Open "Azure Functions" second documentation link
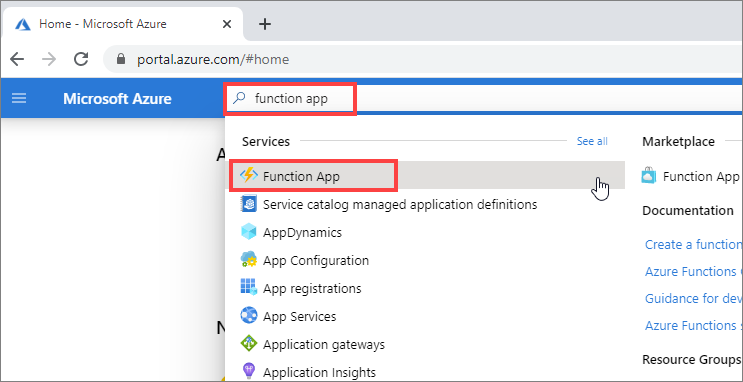The image size is (743, 382). click(x=693, y=271)
